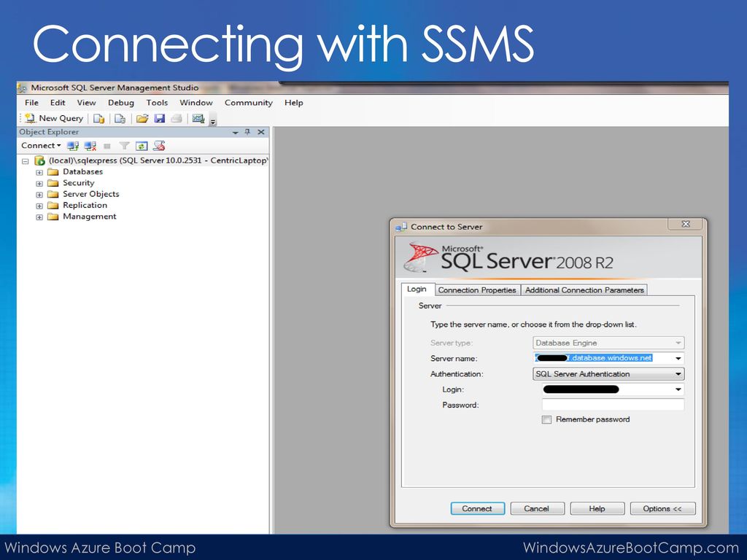Viewport: 747px width, 560px height.
Task: Click the Stop square icon
Action: 107,146
